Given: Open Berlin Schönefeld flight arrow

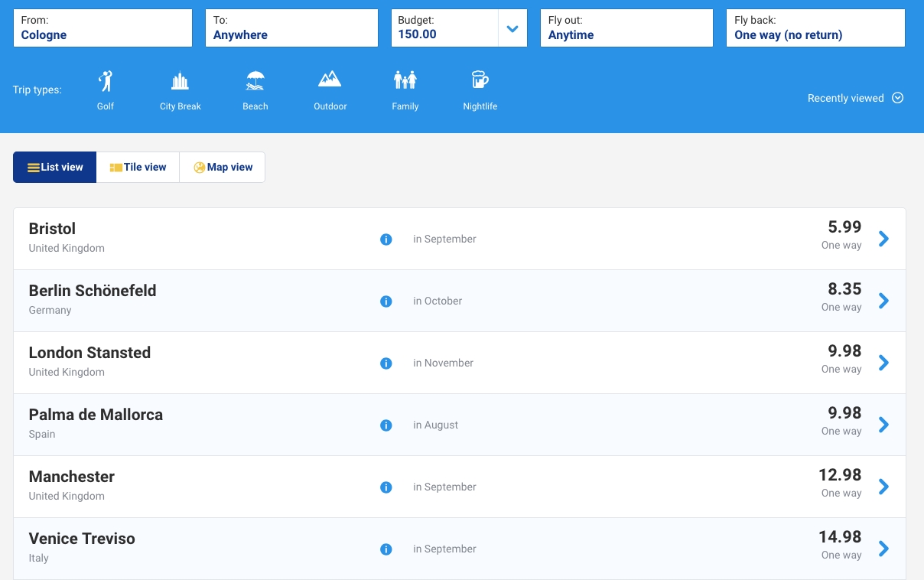Looking at the screenshot, I should [883, 301].
